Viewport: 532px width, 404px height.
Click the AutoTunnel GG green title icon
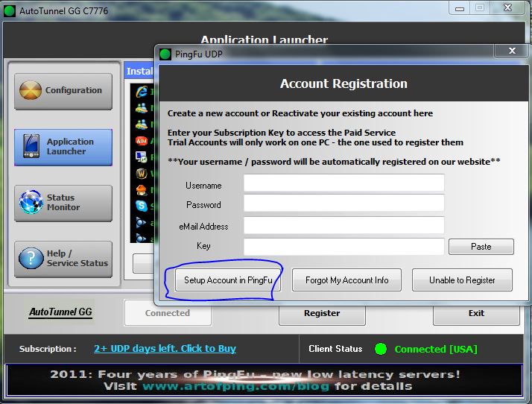coord(10,11)
